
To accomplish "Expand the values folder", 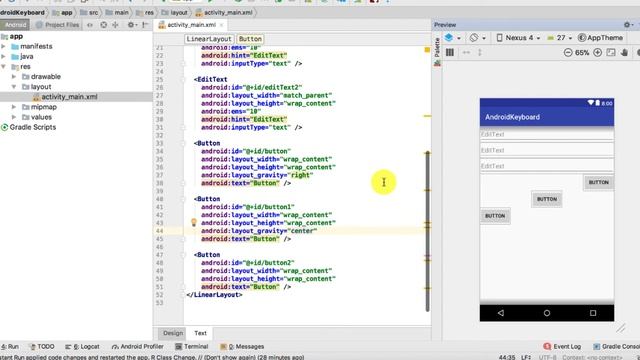I will tap(14, 117).
